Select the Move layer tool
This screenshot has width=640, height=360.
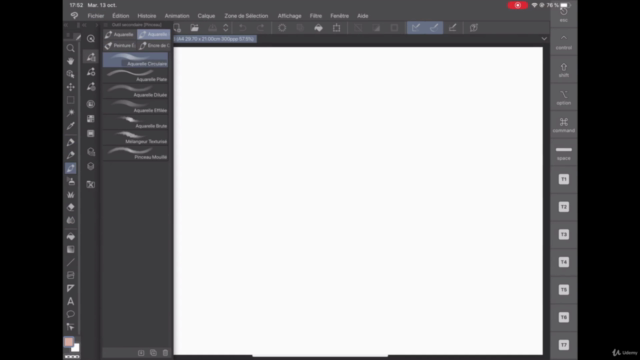click(x=71, y=87)
